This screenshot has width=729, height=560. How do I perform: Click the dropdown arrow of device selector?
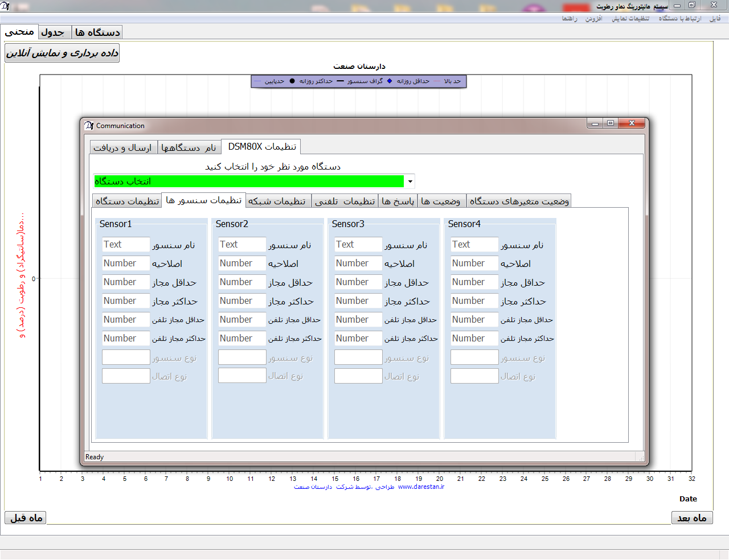pos(410,182)
